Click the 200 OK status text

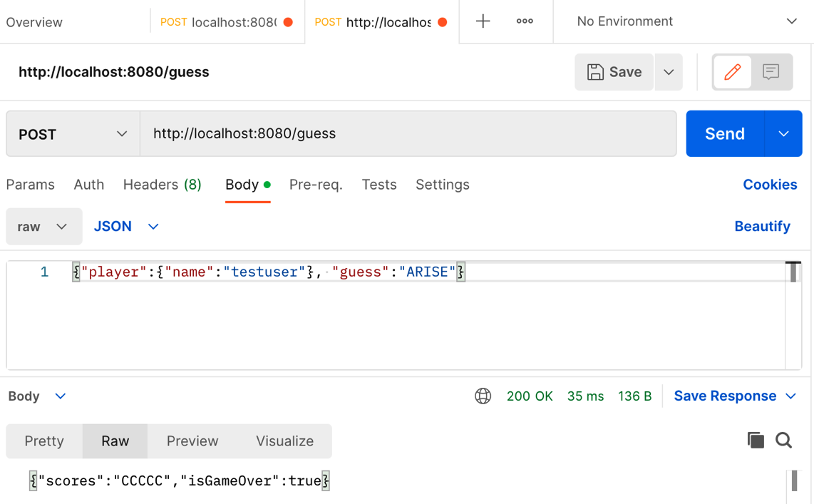point(530,396)
